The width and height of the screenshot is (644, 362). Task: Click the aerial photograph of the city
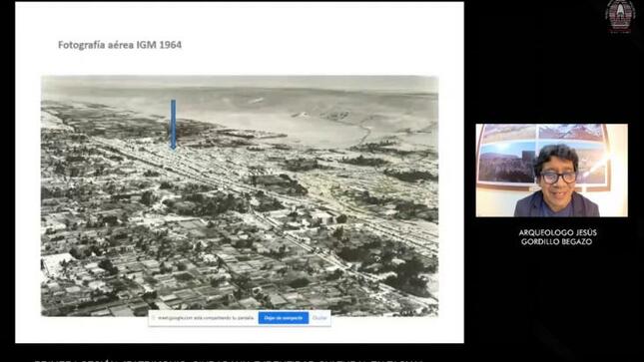(240, 195)
